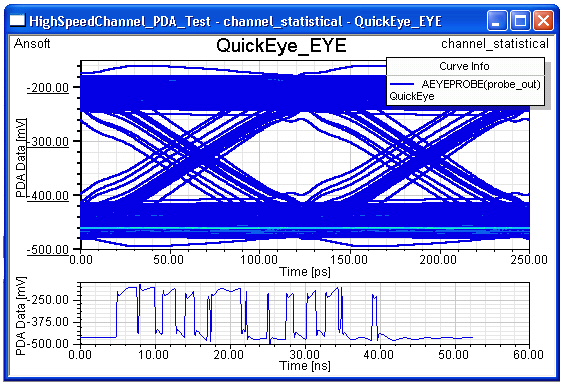
Task: Click the 100.00 ps X-axis tick label
Action: (259, 259)
